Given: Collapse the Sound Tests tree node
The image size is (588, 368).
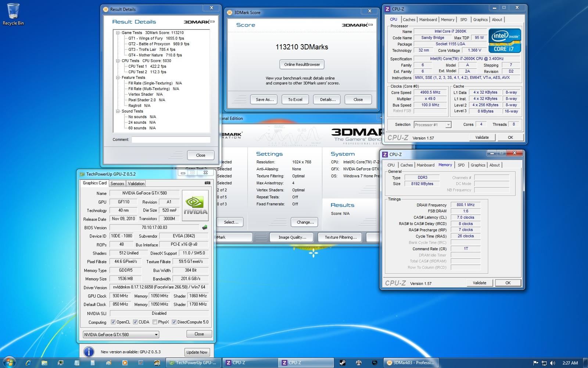Looking at the screenshot, I should pyautogui.click(x=118, y=111).
